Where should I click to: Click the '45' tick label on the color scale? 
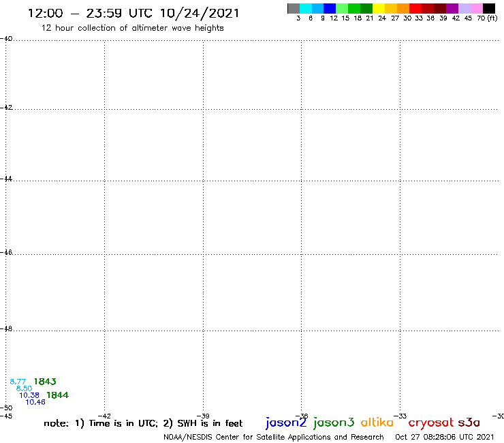pos(468,18)
